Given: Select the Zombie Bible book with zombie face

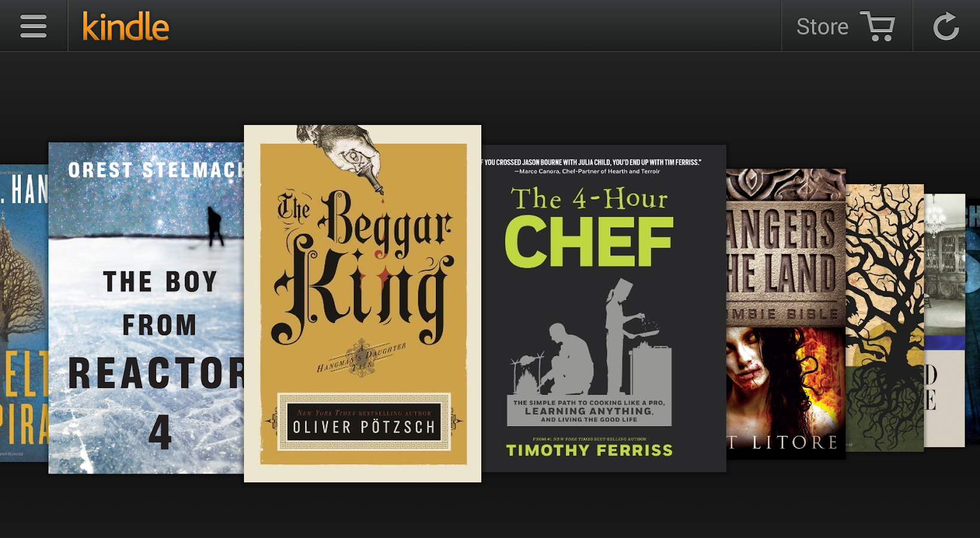Looking at the screenshot, I should (x=786, y=314).
